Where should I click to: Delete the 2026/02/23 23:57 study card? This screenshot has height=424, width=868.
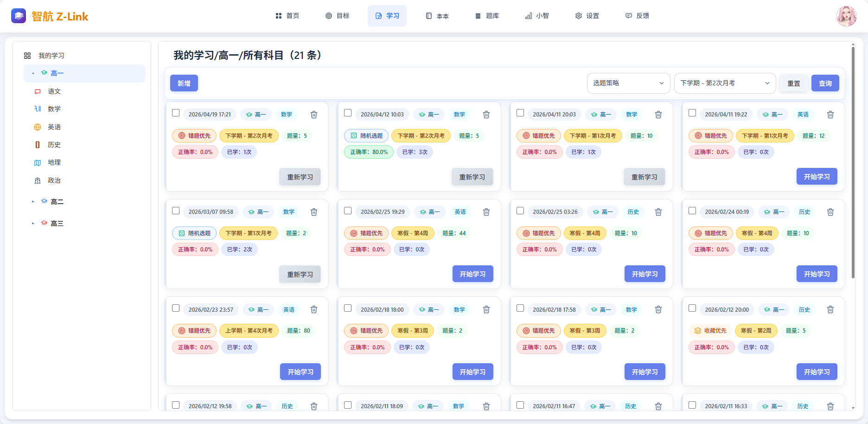[x=314, y=309]
